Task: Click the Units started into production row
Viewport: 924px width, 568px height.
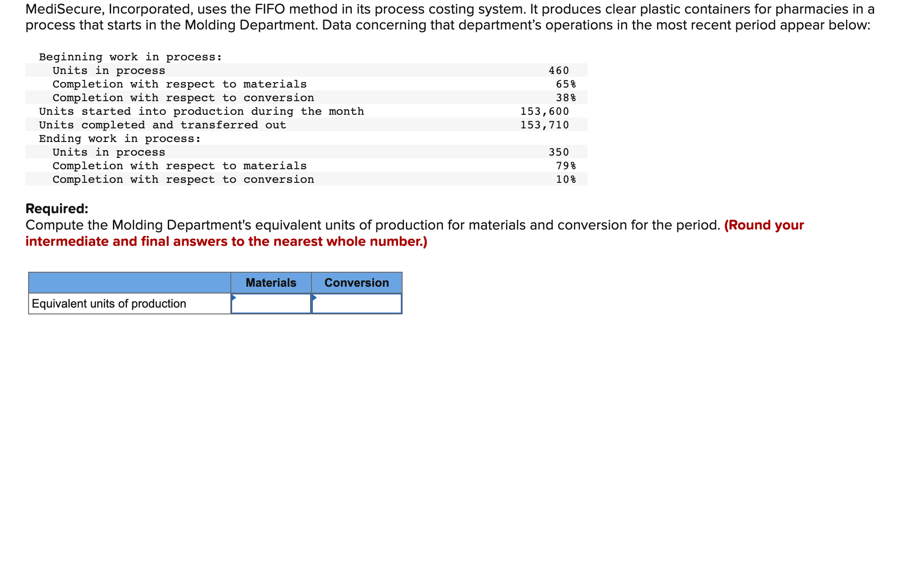Action: point(201,111)
